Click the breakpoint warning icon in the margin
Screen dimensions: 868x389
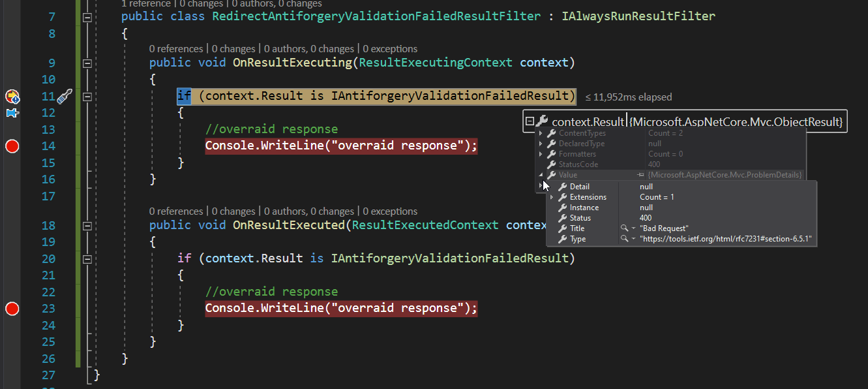coord(11,97)
